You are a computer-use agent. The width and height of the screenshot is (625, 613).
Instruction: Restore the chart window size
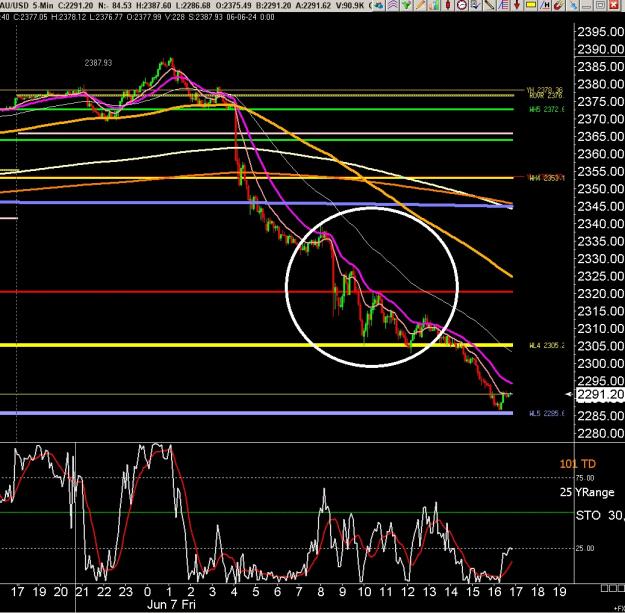(x=600, y=5)
